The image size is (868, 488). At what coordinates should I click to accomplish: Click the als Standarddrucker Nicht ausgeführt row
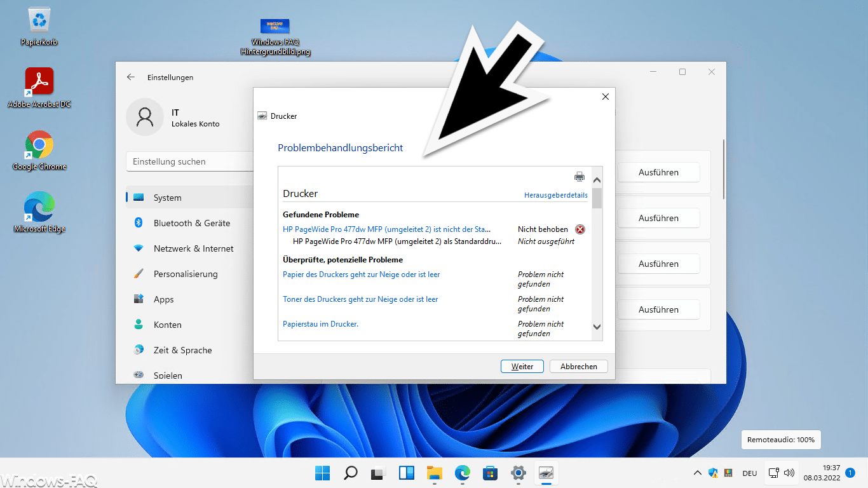tap(434, 241)
